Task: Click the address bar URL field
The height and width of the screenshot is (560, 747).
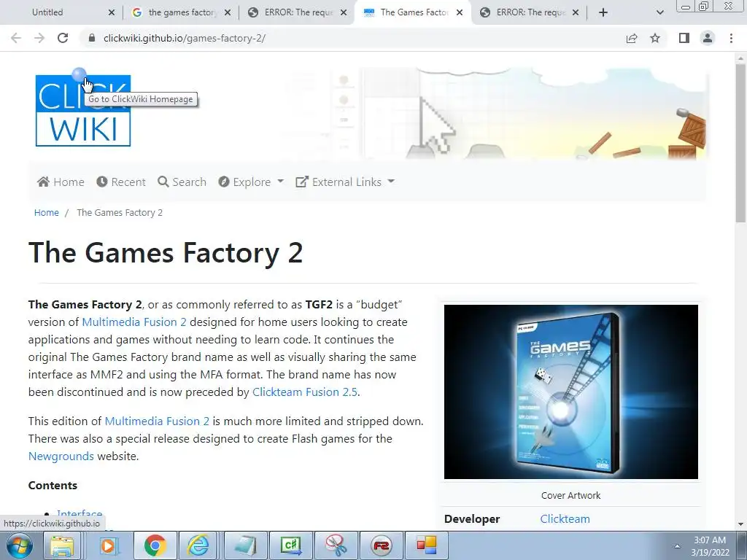Action: pyautogui.click(x=352, y=38)
